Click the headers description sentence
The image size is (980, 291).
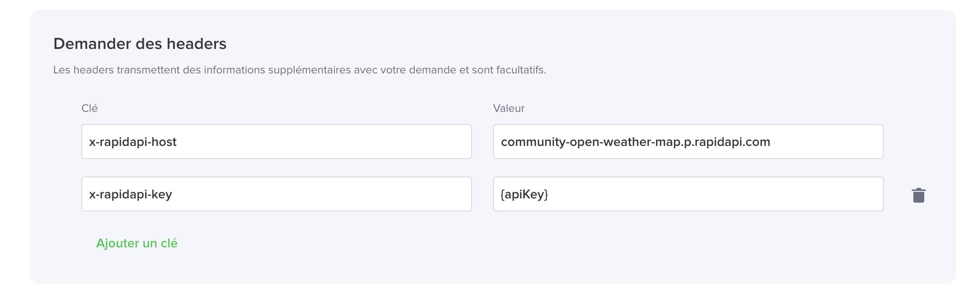pos(300,70)
